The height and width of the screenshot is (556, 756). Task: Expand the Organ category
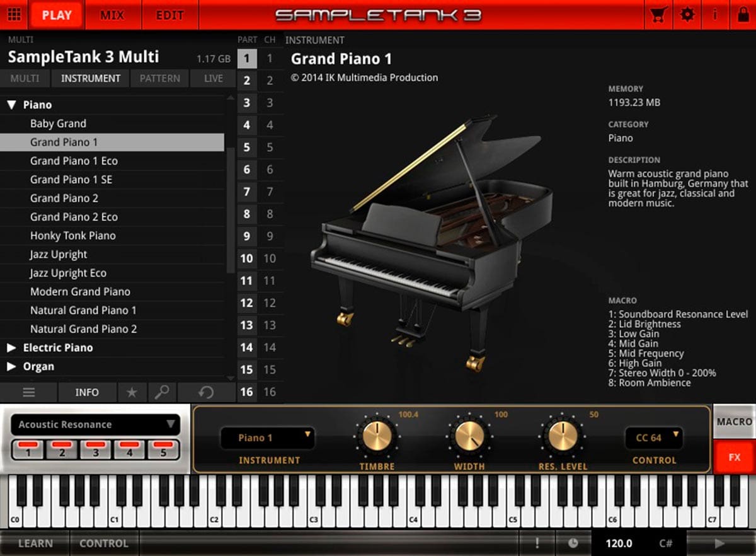point(11,366)
